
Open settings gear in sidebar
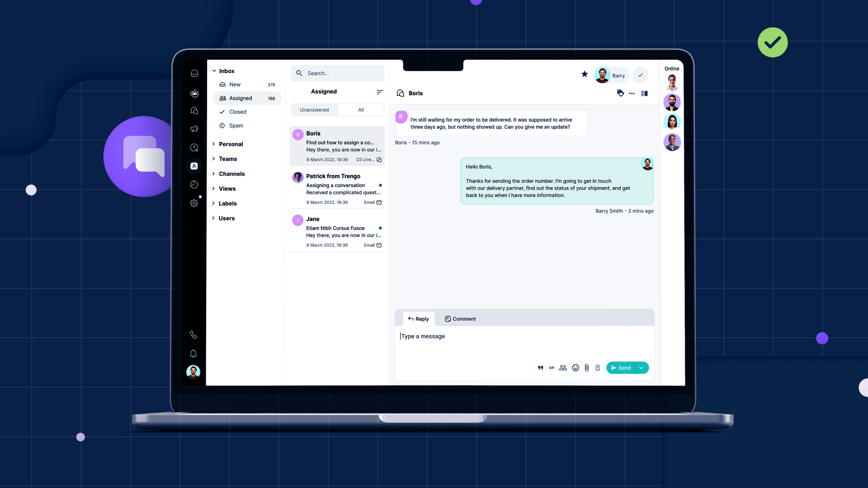pos(194,203)
